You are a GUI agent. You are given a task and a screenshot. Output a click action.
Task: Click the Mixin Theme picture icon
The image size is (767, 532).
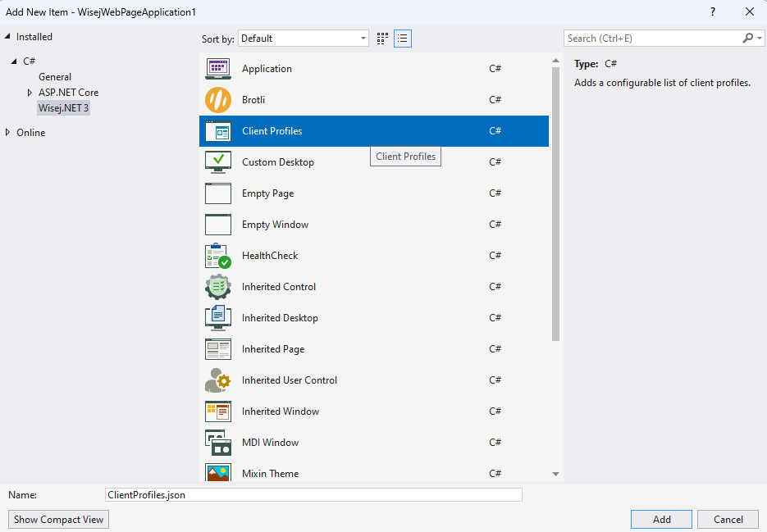218,472
